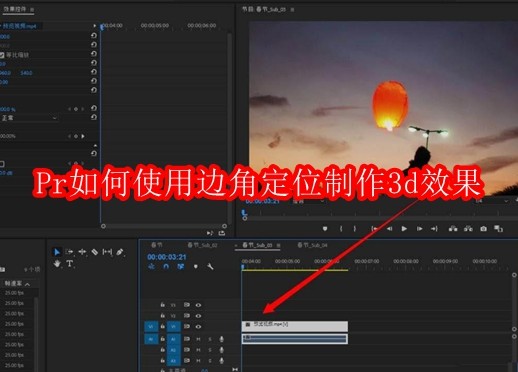
Task: Select the Slip tool
Action: click(107, 252)
